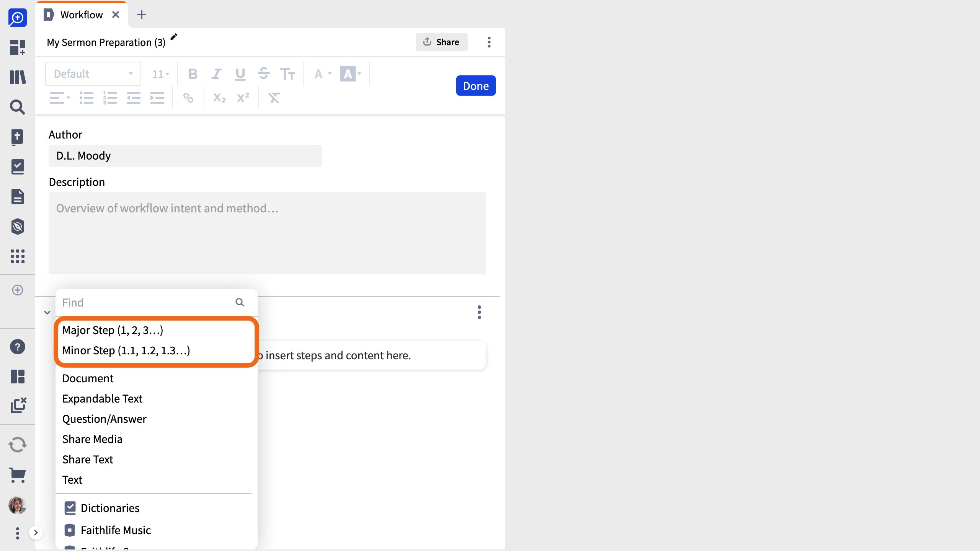Open the highlight color picker dropdown

(351, 74)
